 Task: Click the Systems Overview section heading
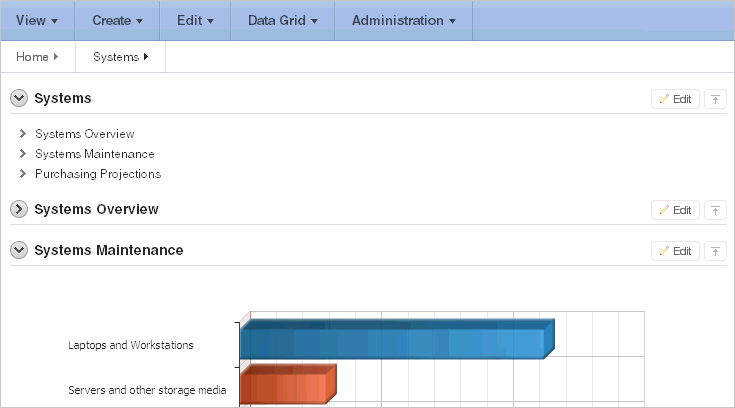coord(97,209)
